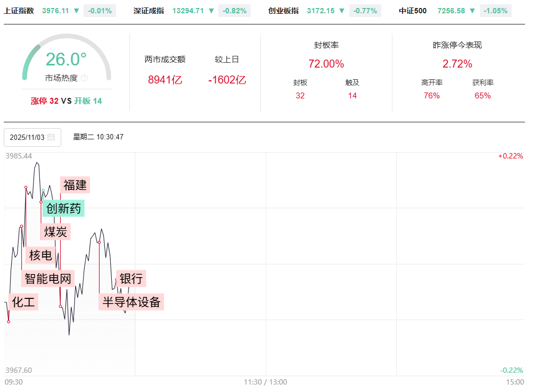Click the 智能电网 chart label
Viewport: 533px width, 392px height.
pos(48,278)
